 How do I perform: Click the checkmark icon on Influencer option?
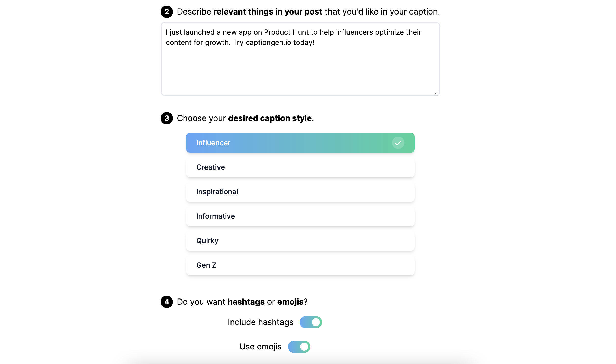pos(398,143)
